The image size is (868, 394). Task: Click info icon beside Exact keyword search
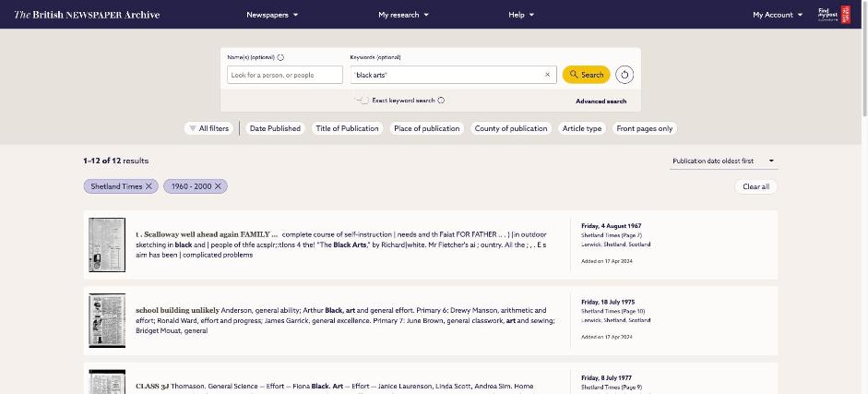[441, 101]
